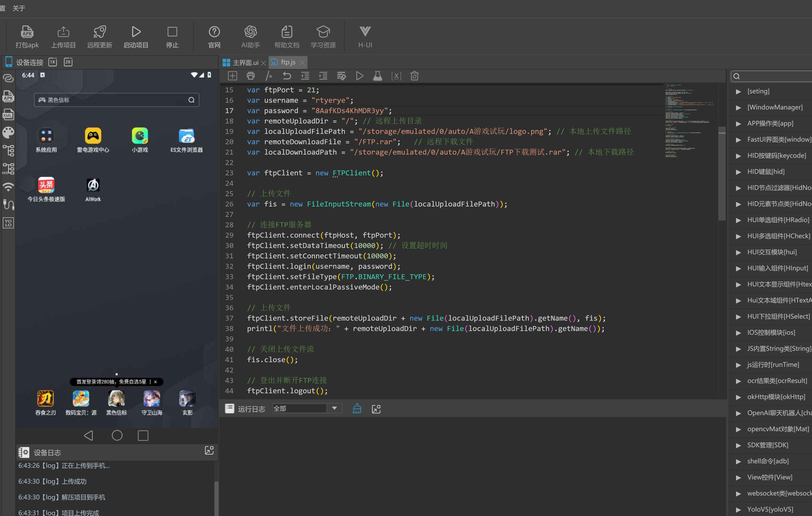This screenshot has width=812, height=516.
Task: Click the palette color picker sidebar icon
Action: (x=8, y=133)
